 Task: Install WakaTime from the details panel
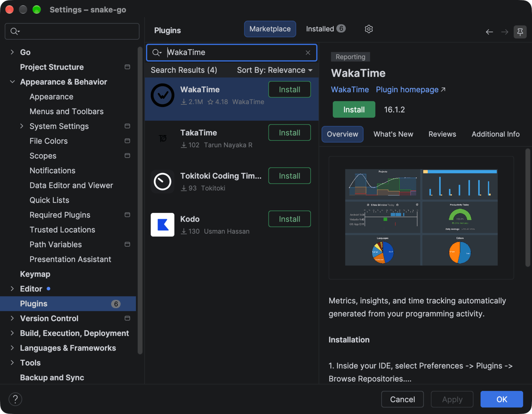pyautogui.click(x=354, y=110)
